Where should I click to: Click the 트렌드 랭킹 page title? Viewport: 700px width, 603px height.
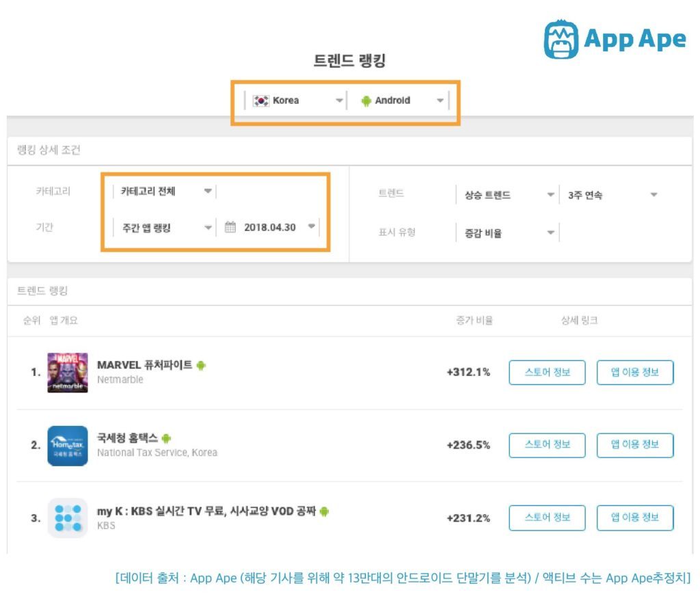point(349,60)
